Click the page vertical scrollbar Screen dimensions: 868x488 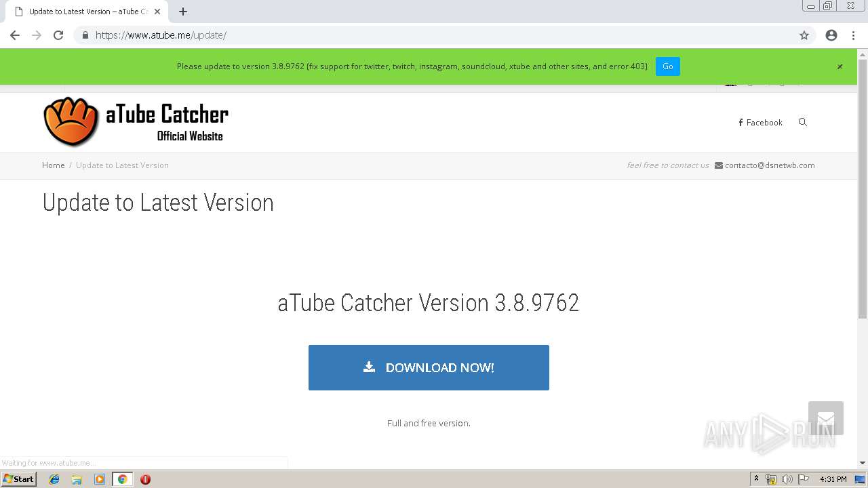point(863,188)
